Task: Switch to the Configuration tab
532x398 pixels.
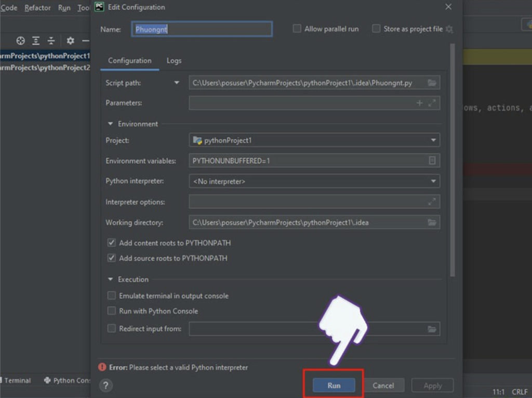Action: [x=129, y=61]
